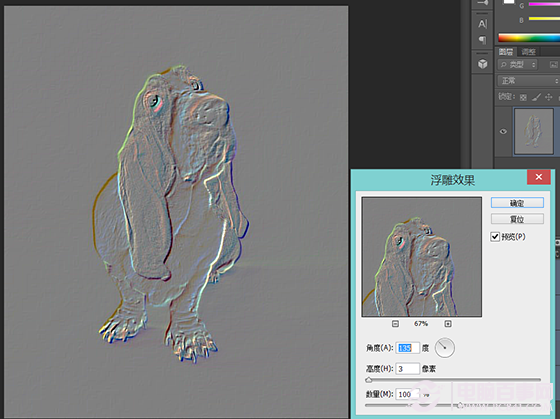Screen dimensions: 560x419
Task: Click the lock image pixels brush icon
Action: tap(536, 97)
